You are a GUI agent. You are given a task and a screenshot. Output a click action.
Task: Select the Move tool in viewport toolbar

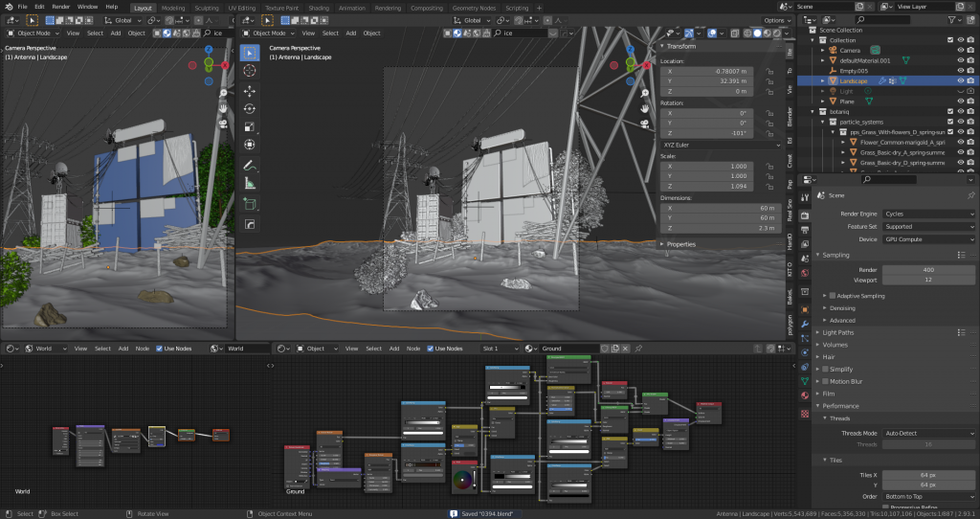[250, 91]
